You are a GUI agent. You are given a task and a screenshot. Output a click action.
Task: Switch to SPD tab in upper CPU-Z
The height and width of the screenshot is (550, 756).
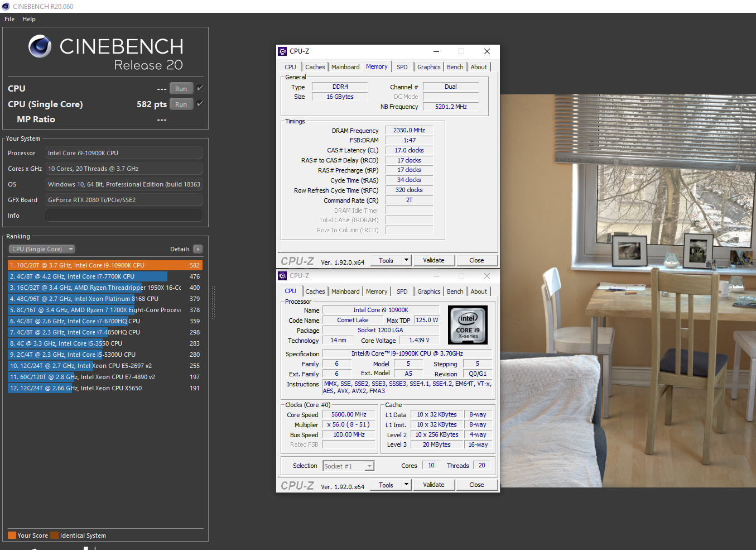pos(402,67)
